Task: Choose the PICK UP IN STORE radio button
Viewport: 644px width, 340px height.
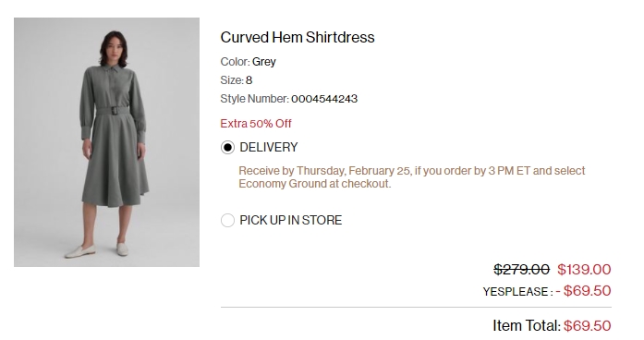Action: (227, 220)
